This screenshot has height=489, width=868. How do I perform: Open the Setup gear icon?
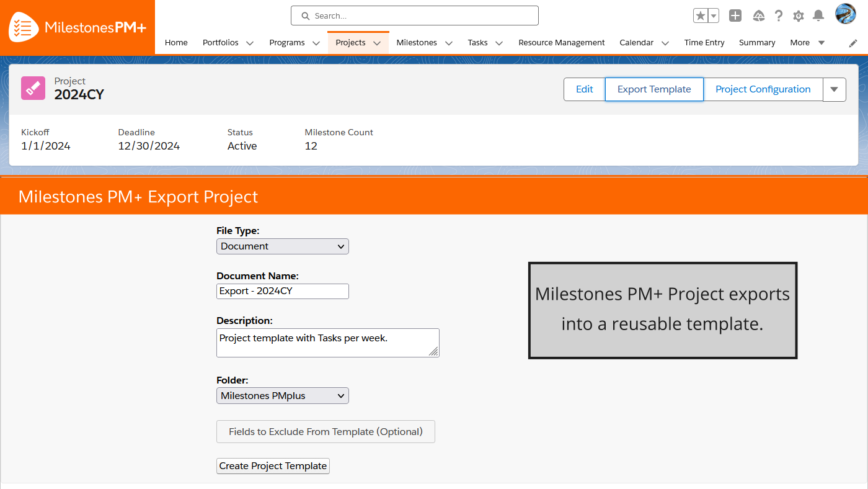[799, 16]
